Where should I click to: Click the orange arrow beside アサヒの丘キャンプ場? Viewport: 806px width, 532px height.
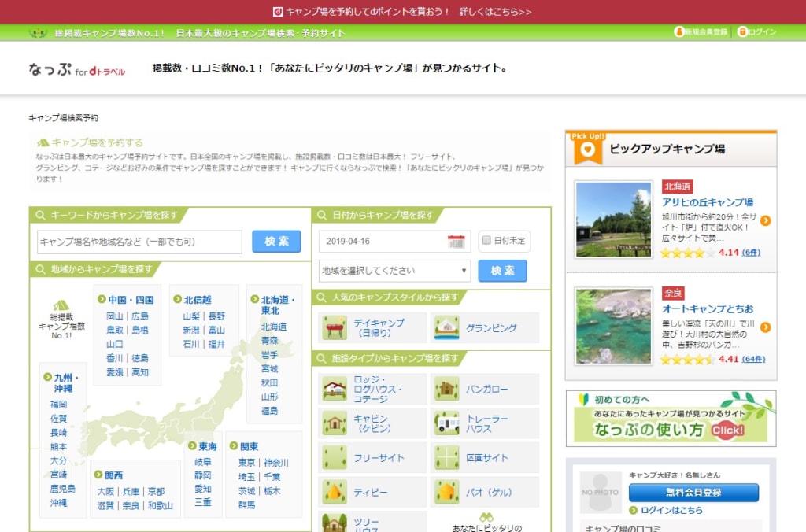765,220
